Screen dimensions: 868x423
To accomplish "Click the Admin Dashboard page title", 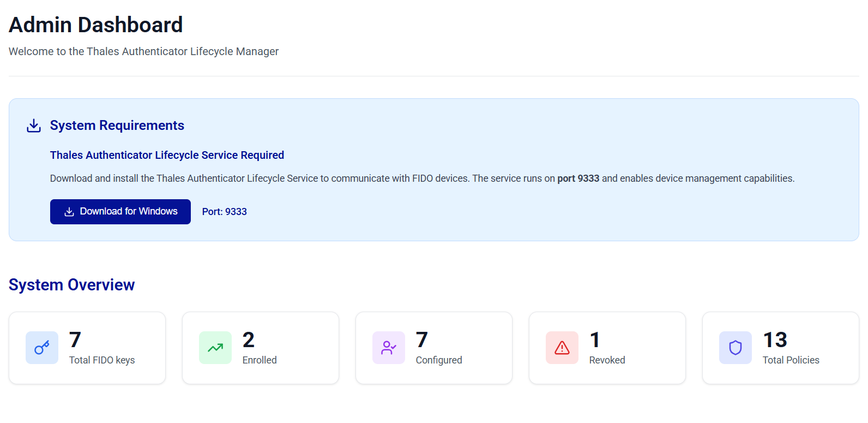I will [96, 25].
